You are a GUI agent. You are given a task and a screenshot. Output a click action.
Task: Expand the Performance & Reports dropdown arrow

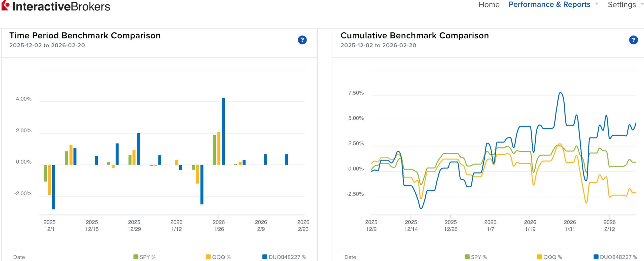(x=596, y=4)
